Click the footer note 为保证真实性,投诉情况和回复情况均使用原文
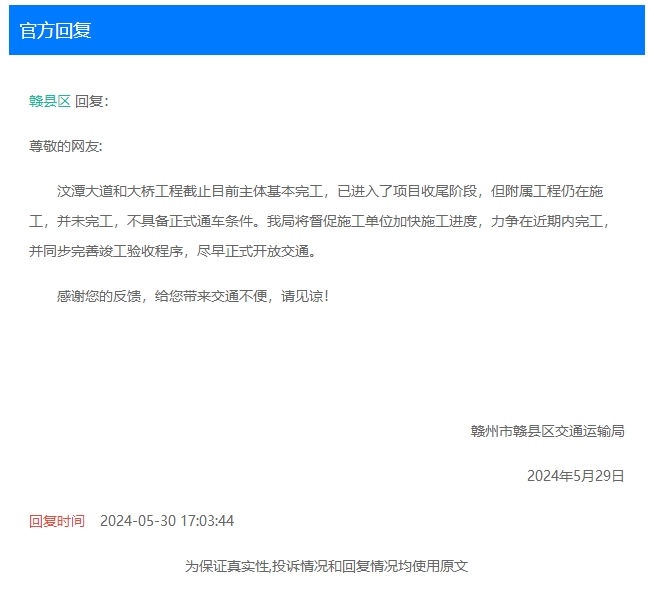 327,566
